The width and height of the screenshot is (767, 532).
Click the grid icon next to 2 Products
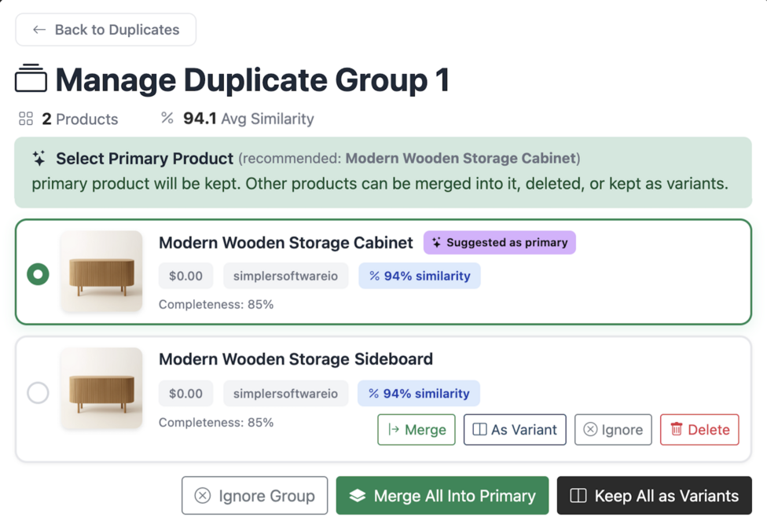24,119
